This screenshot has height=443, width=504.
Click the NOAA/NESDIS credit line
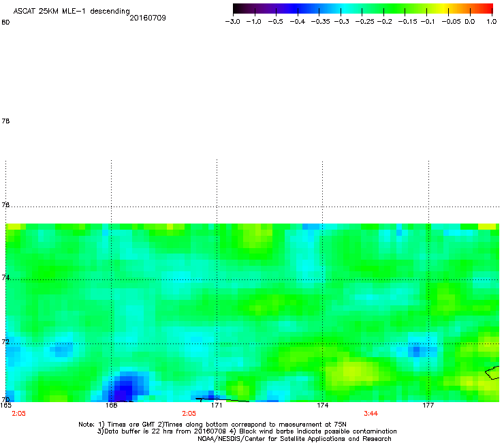(294, 439)
